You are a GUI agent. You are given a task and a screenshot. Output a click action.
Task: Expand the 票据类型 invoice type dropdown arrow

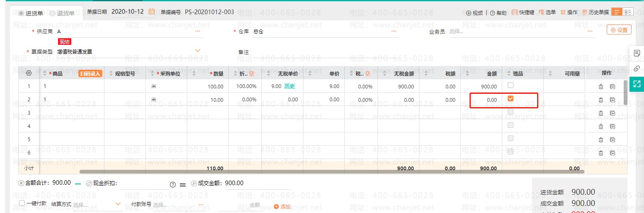point(198,51)
